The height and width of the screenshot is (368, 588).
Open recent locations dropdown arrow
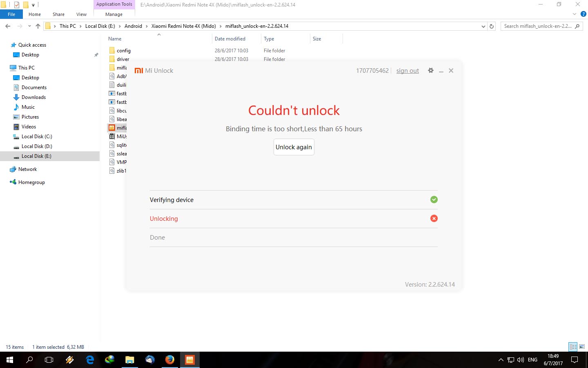(x=29, y=26)
